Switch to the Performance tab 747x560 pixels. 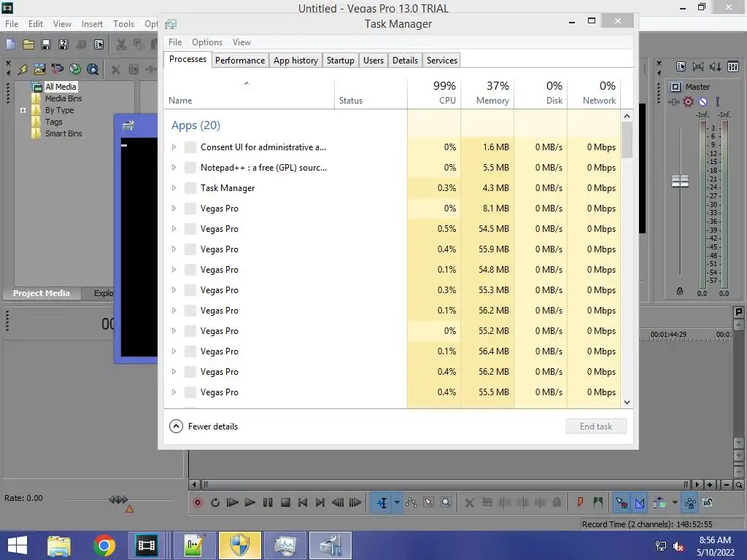239,61
